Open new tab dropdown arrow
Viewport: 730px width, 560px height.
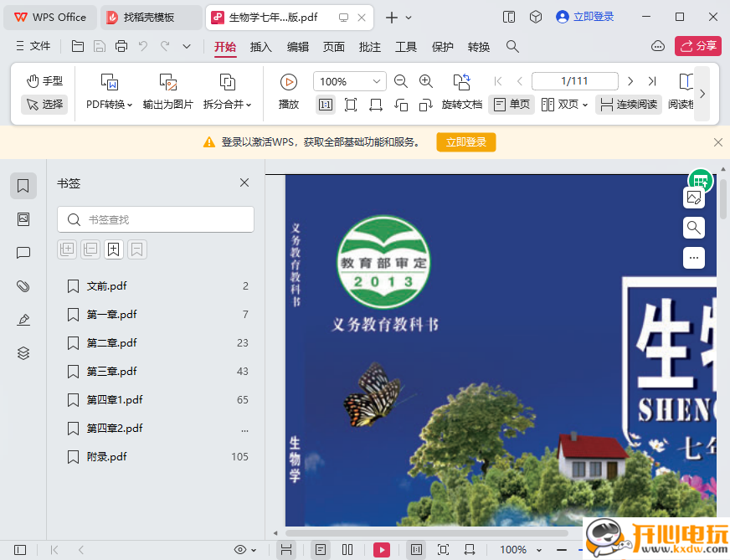coord(409,18)
